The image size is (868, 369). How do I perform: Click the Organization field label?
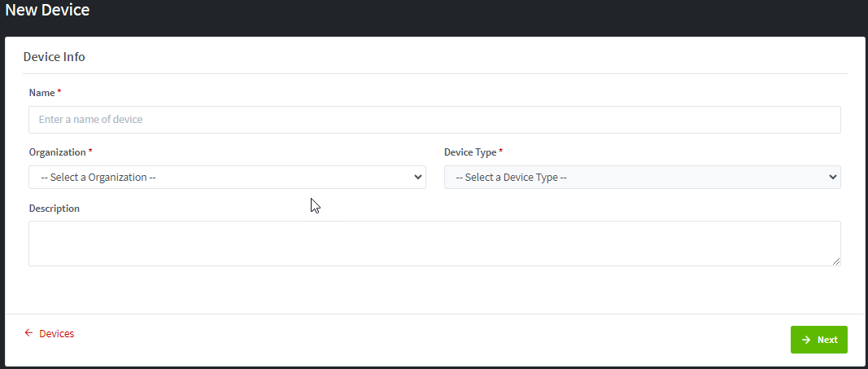[57, 152]
